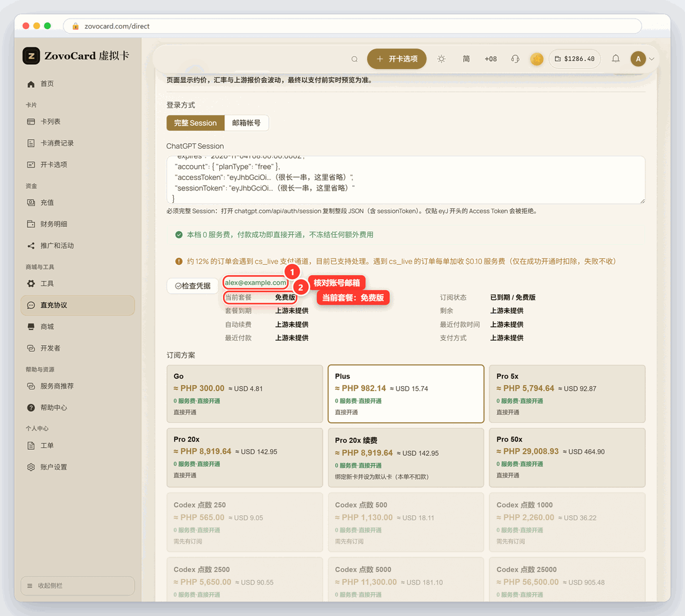The height and width of the screenshot is (616, 685).
Task: Click inside the ChatGPT Session text area
Action: pos(405,179)
